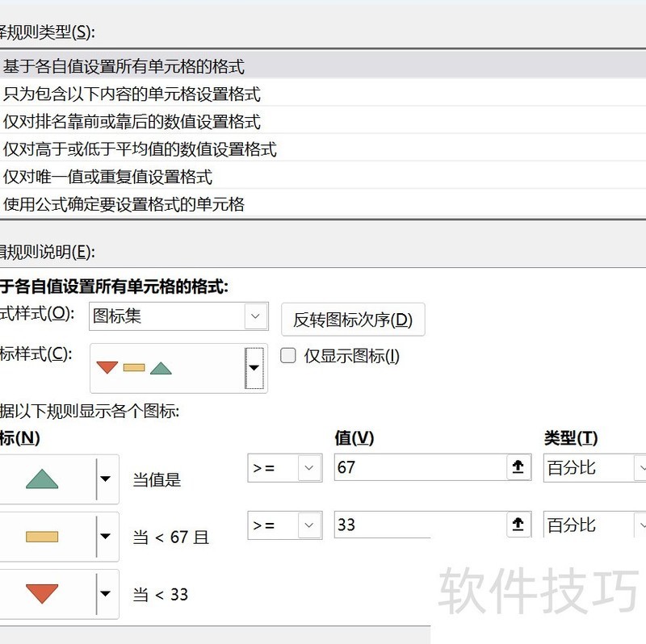The width and height of the screenshot is (646, 644).
Task: Enable the 仅显示图标 checkbox
Action: click(x=287, y=356)
